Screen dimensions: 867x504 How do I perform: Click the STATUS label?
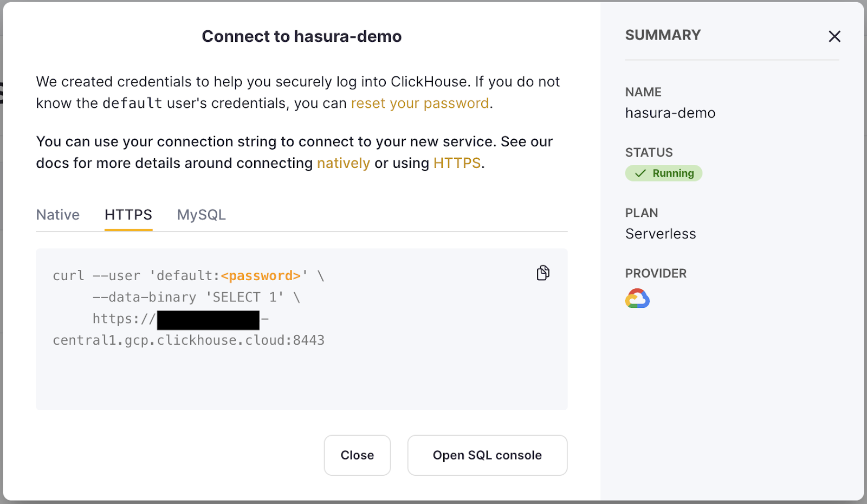[x=649, y=152]
